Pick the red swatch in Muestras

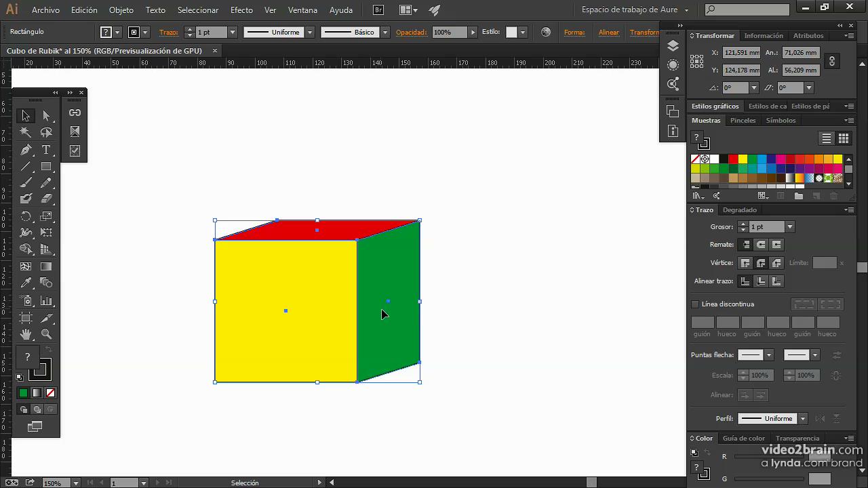(733, 159)
